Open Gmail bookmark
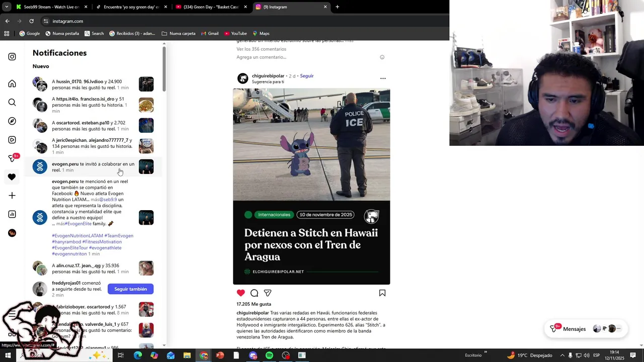644x362 pixels. pyautogui.click(x=209, y=34)
